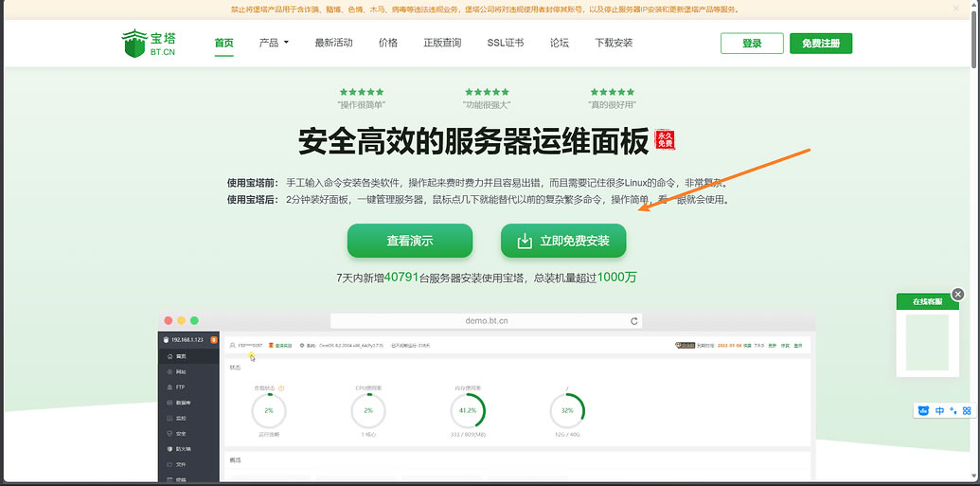Go to the 最新活动 menu item
The height and width of the screenshot is (486, 980).
click(x=333, y=43)
